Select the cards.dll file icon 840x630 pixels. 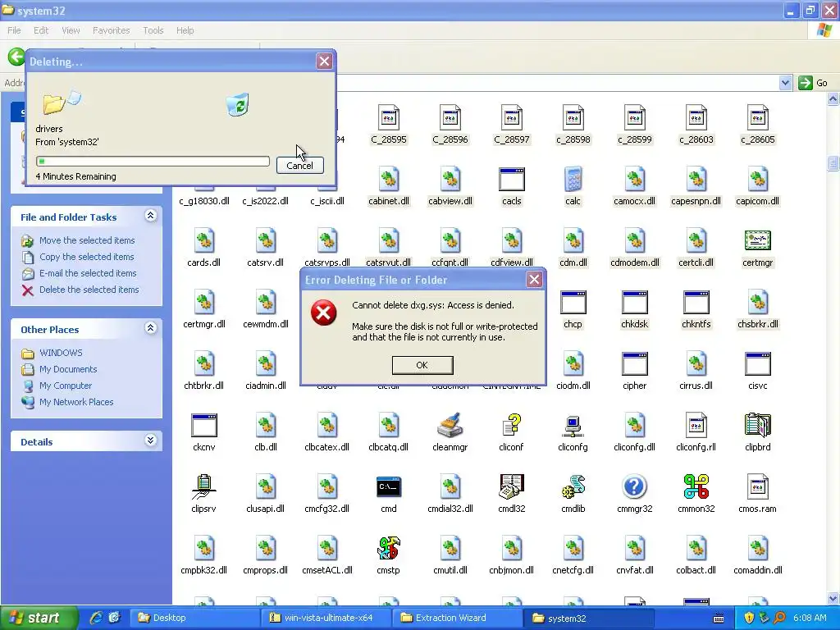tap(203, 241)
